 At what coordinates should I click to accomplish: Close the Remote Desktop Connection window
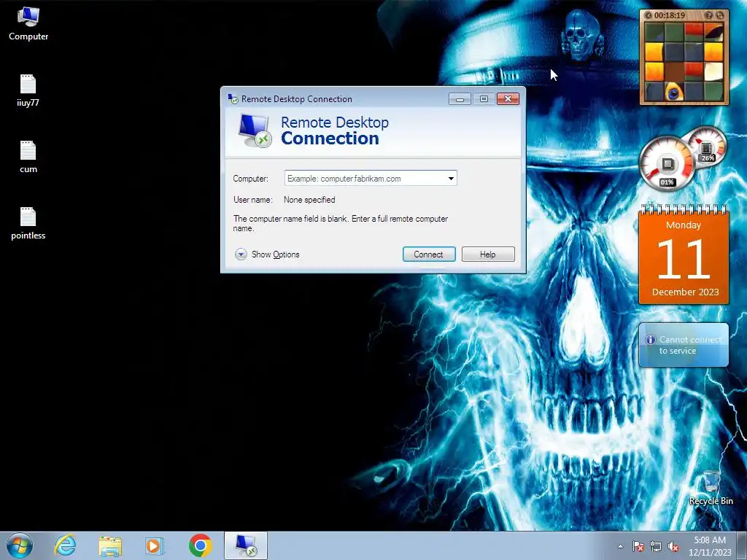coord(508,99)
